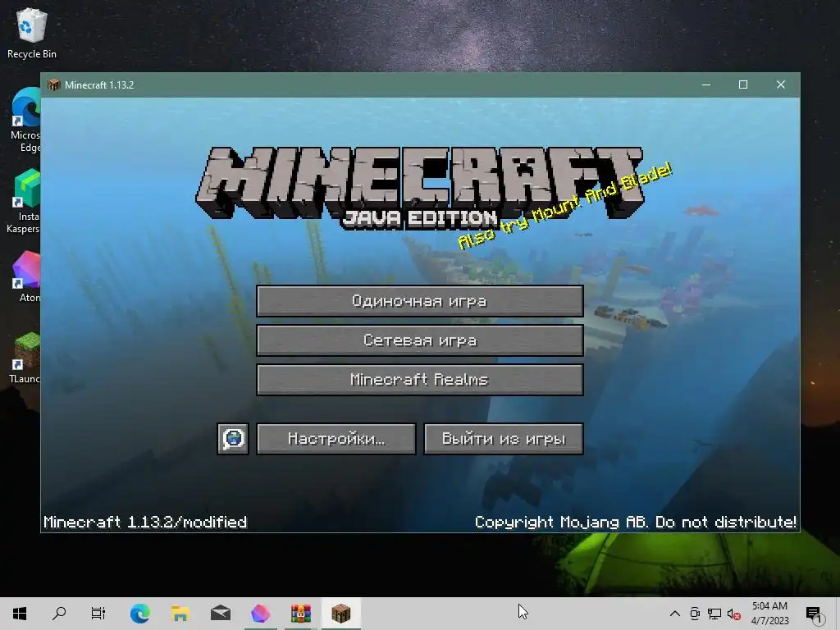Viewport: 840px width, 630px height.
Task: Click Copyright Mojang AB notice text
Action: [x=636, y=522]
